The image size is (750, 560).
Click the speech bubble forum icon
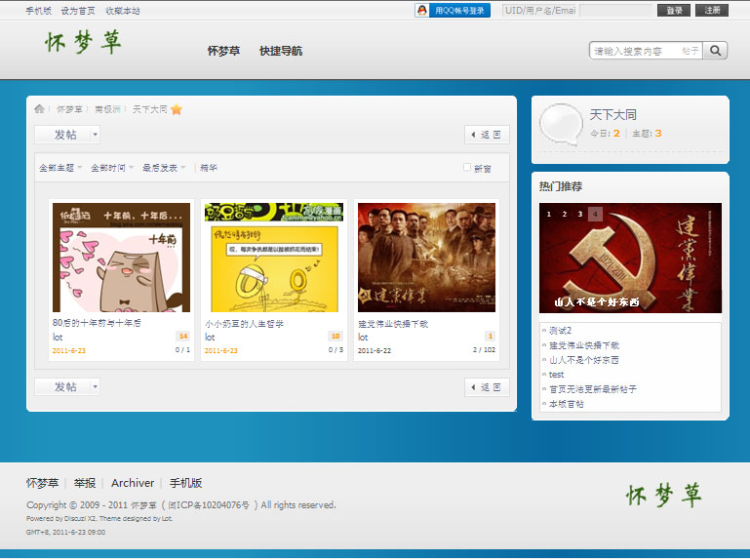point(562,124)
